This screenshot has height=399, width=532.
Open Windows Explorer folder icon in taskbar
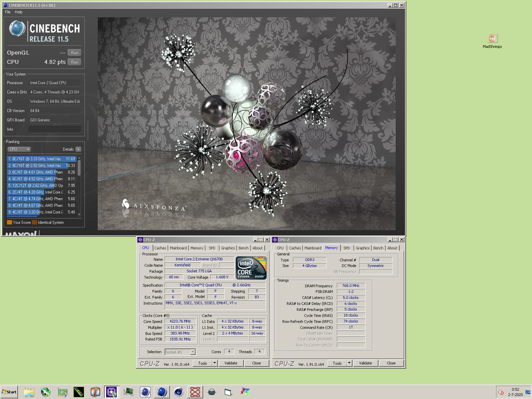click(x=29, y=392)
